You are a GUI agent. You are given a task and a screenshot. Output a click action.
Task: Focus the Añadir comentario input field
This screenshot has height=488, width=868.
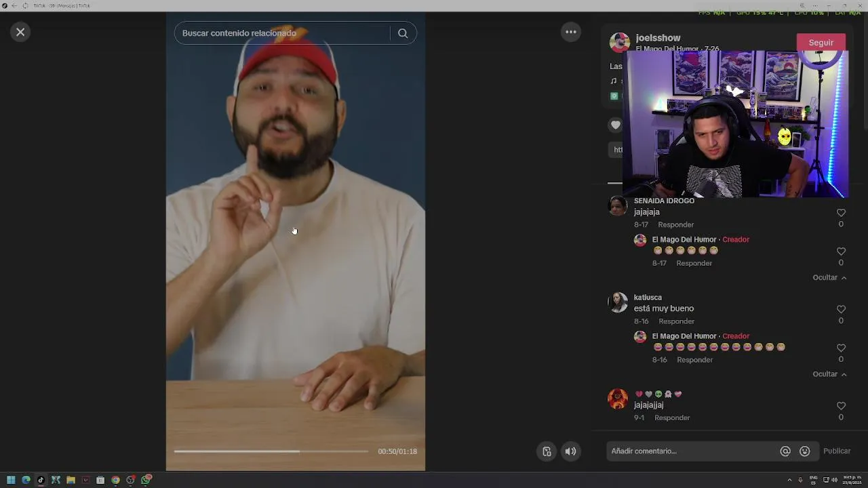coord(692,451)
